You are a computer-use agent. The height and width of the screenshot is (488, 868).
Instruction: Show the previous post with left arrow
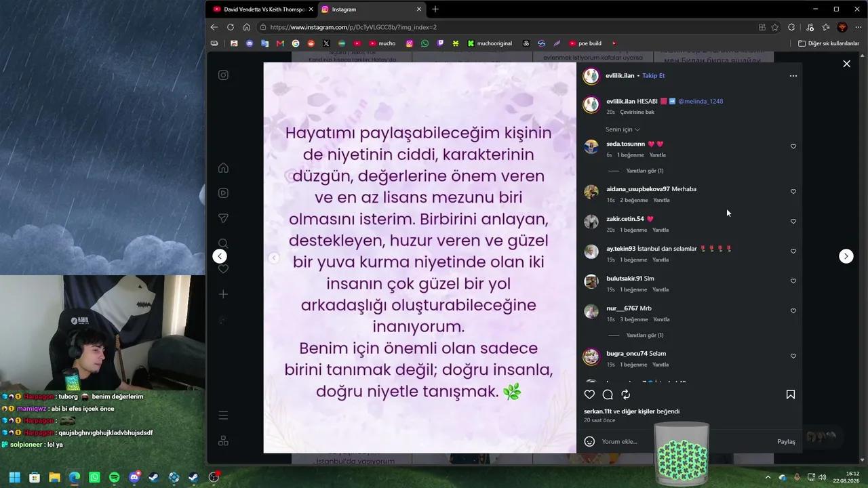point(220,256)
